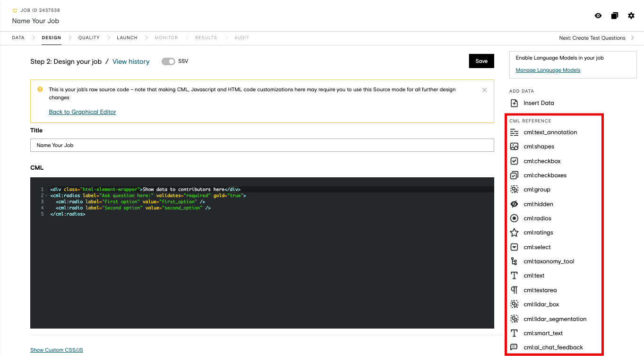Click the cml:ratings star icon
The width and height of the screenshot is (644, 356).
click(x=514, y=233)
